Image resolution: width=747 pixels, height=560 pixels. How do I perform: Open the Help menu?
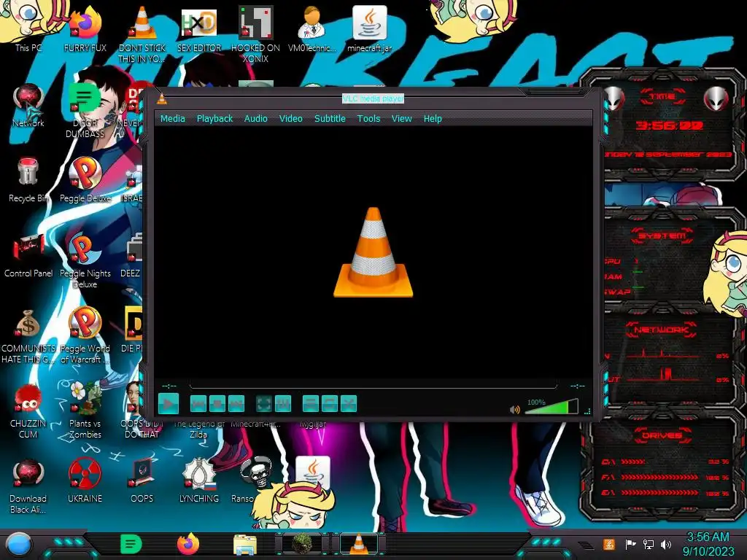click(x=433, y=119)
